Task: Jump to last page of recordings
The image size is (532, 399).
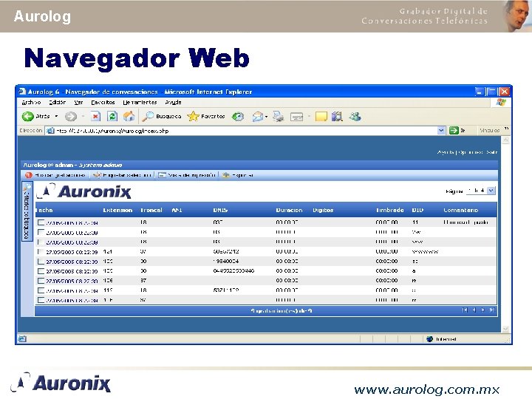Action: coord(492,310)
